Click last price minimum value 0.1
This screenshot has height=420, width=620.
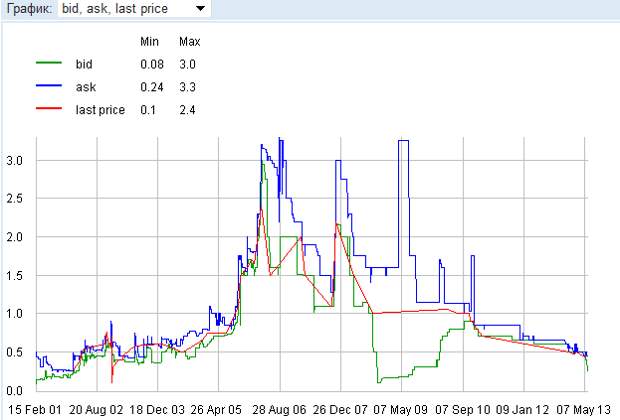148,110
